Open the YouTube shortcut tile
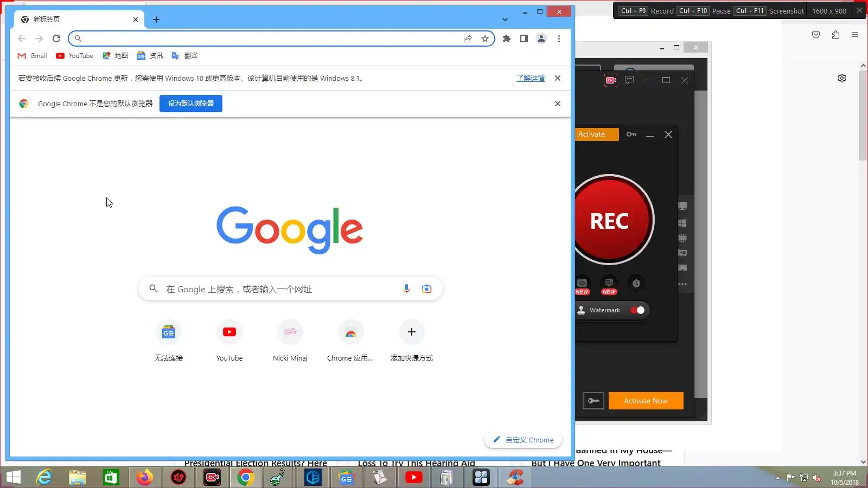Image resolution: width=868 pixels, height=488 pixels. (x=229, y=341)
